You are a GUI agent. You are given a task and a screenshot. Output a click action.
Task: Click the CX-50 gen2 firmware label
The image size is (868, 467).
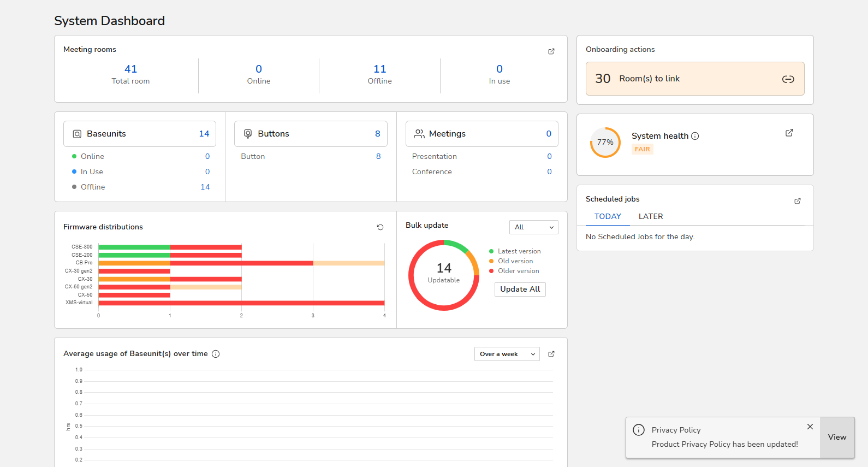click(79, 287)
